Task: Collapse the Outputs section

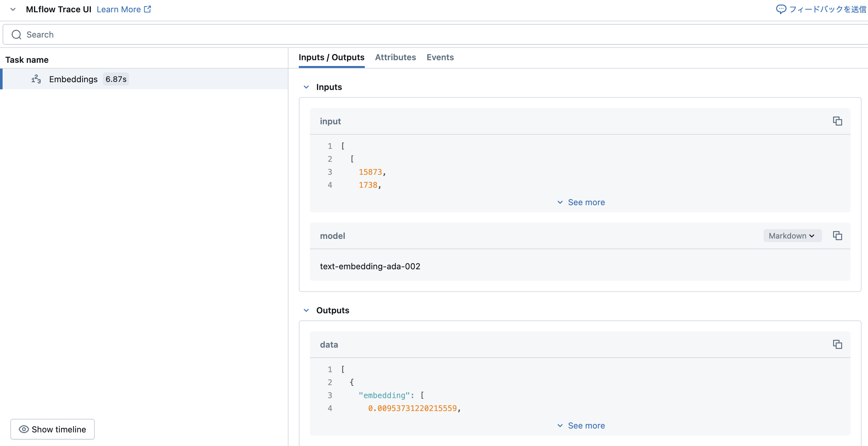Action: pyautogui.click(x=306, y=310)
